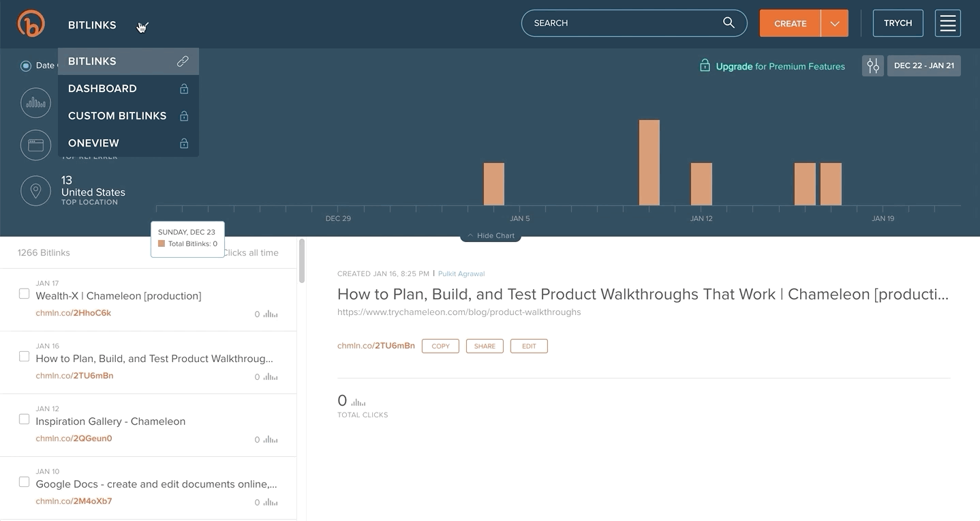Click the detail pane bitlink headline
The width and height of the screenshot is (980, 521).
tap(643, 295)
